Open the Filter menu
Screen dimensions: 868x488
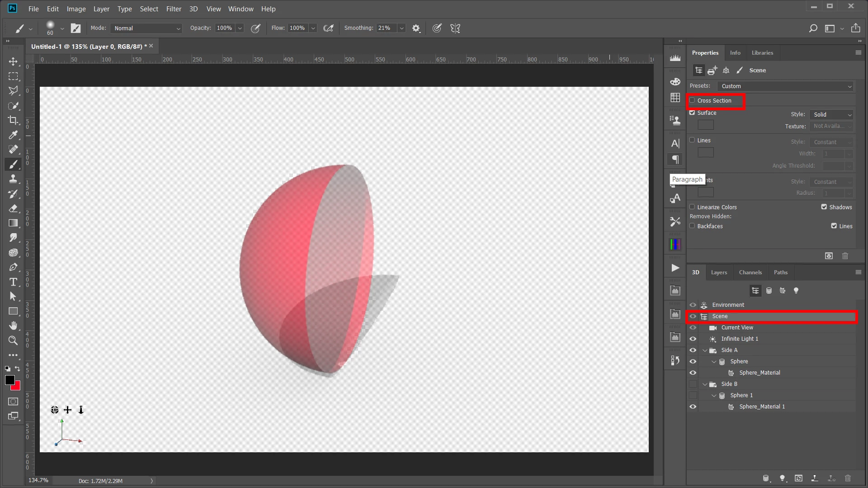pyautogui.click(x=174, y=9)
